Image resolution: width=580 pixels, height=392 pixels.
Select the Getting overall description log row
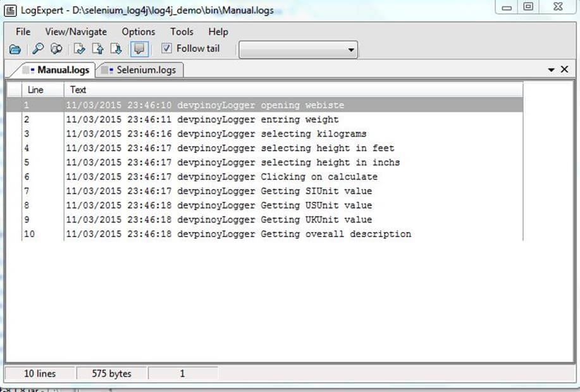pos(253,234)
